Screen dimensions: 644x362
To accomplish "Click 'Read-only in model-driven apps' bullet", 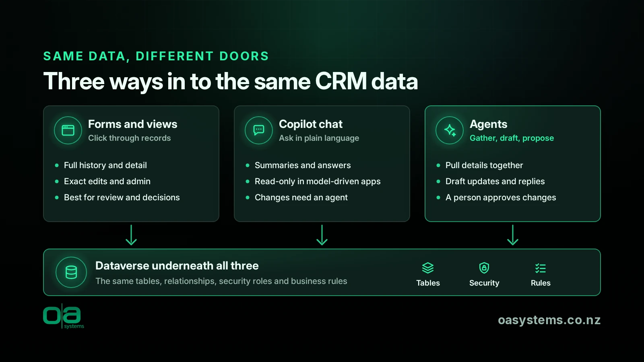I will coord(318,181).
